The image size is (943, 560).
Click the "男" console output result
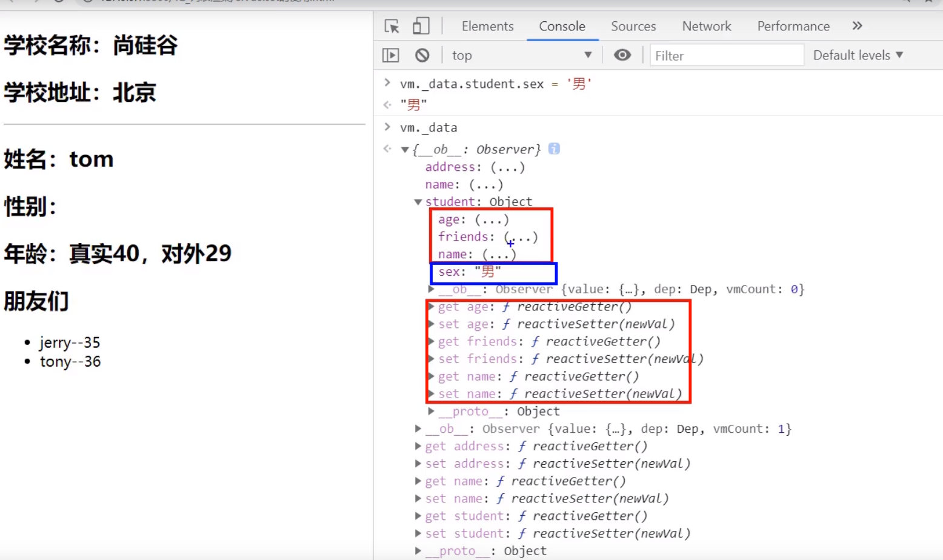413,105
